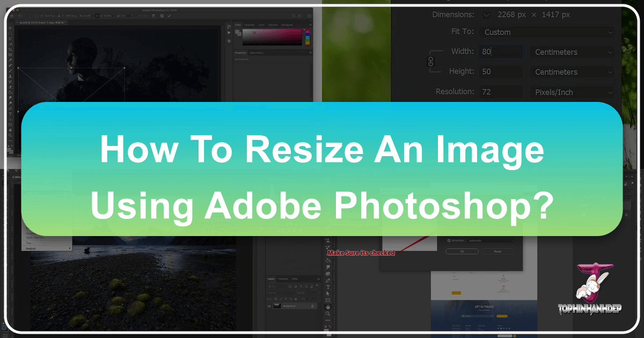The image size is (644, 338).
Task: Hide the Background layer using eye icon
Action: [x=270, y=306]
